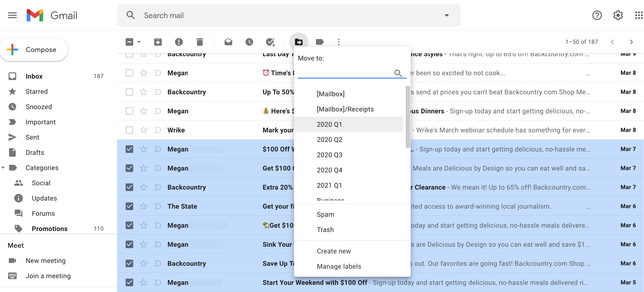Mark the Wrike email as important
Screen dimensions: 644x292
pyautogui.click(x=158, y=130)
